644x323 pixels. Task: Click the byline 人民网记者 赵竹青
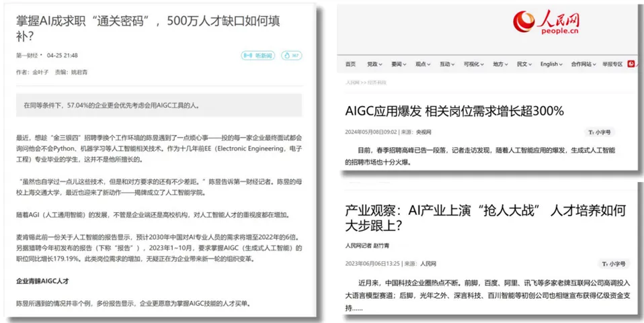367,246
